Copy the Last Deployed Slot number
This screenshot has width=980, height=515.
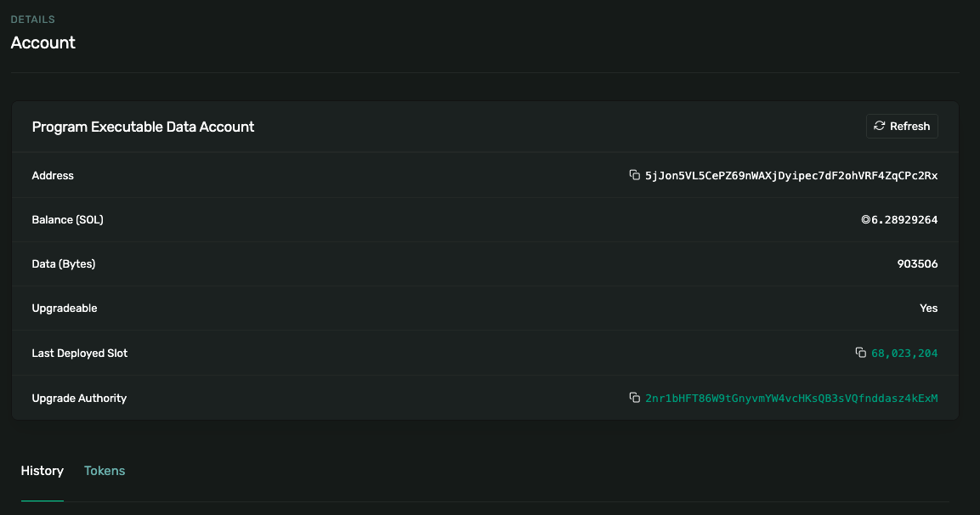click(860, 353)
